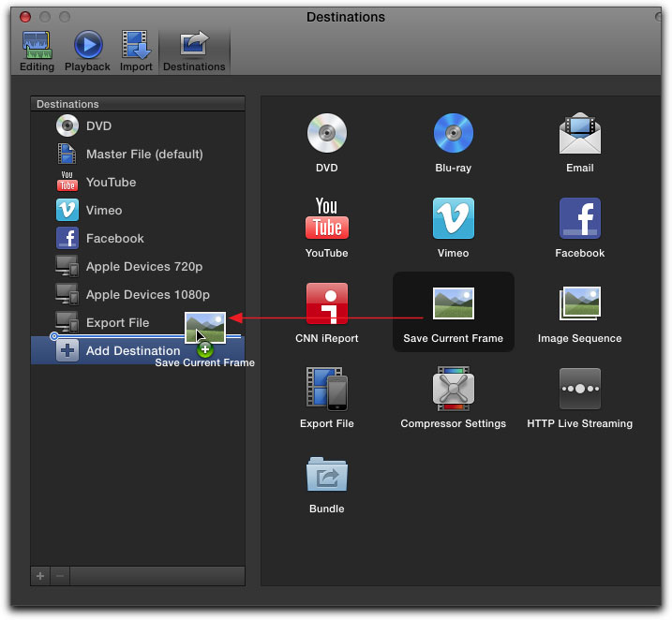Click the Save Current Frame icon in grid
The image size is (672, 620).
point(454,303)
